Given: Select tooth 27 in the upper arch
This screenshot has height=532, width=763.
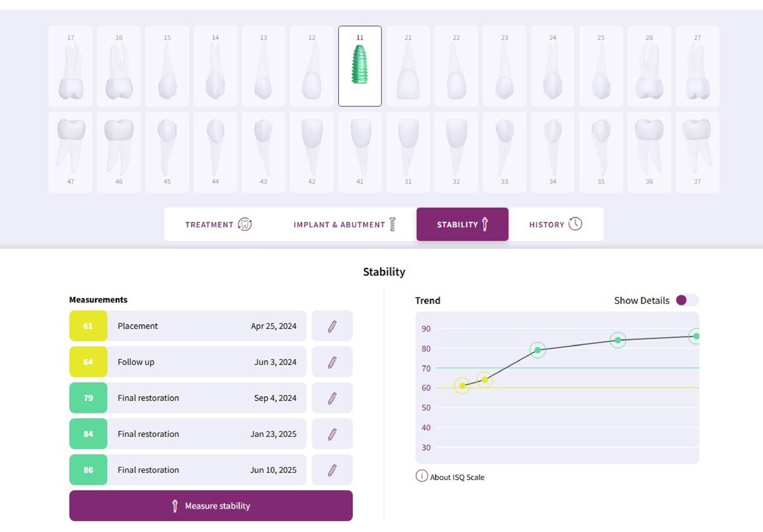Looking at the screenshot, I should point(697,65).
